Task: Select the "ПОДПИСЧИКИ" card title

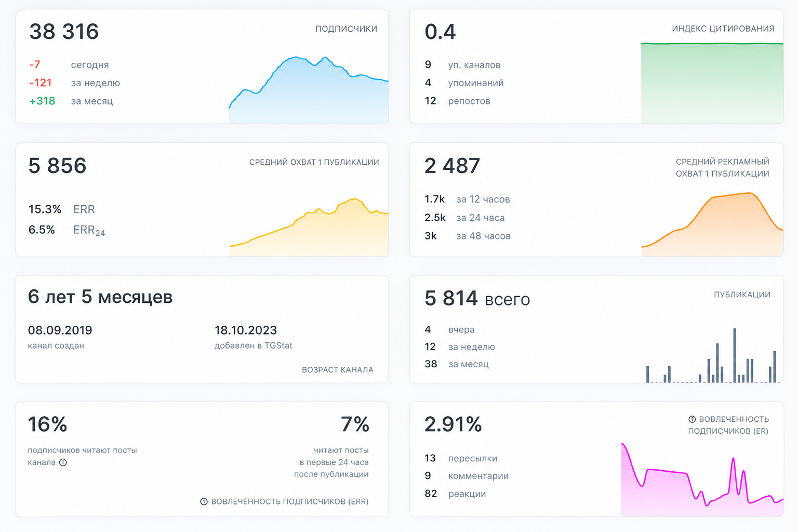Action: tap(347, 29)
